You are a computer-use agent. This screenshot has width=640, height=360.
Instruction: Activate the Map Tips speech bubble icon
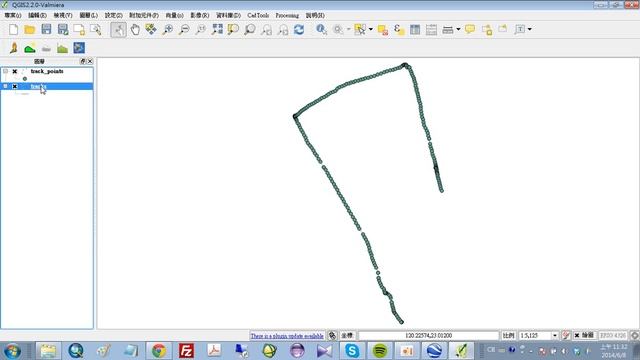[x=470, y=29]
